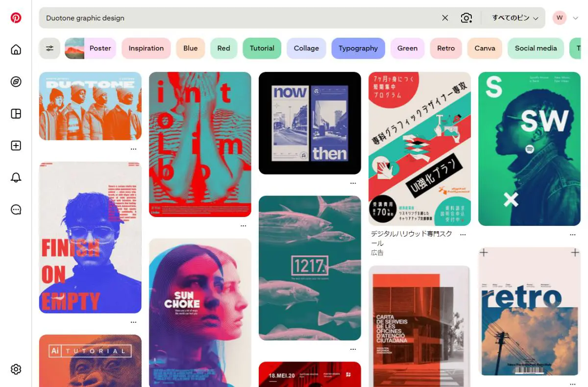Open the Messages chat bubble icon

[16, 210]
